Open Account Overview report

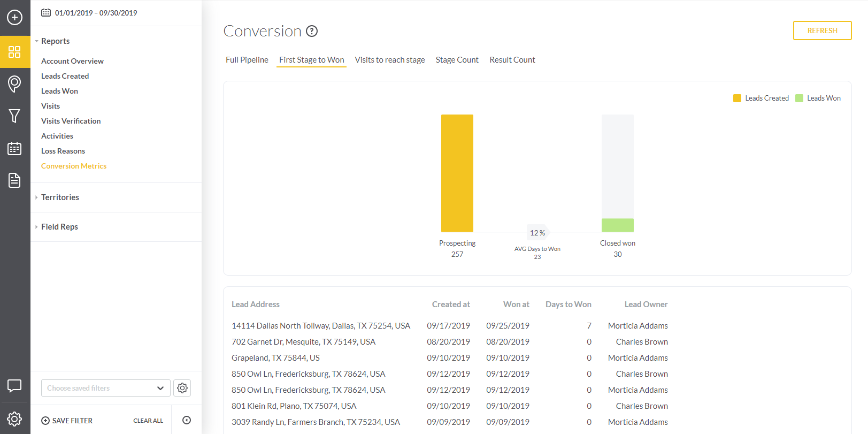pos(72,61)
